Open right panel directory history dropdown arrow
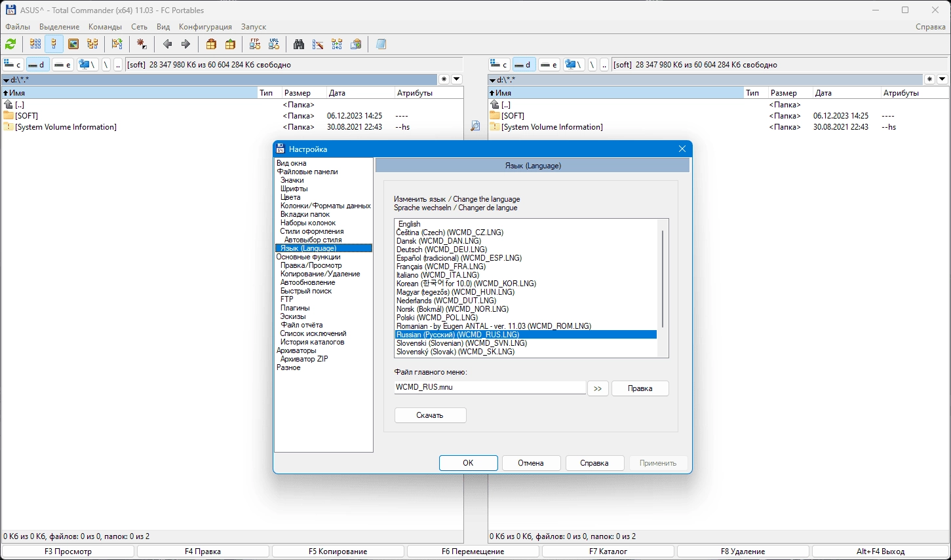Image resolution: width=951 pixels, height=560 pixels. pos(942,79)
